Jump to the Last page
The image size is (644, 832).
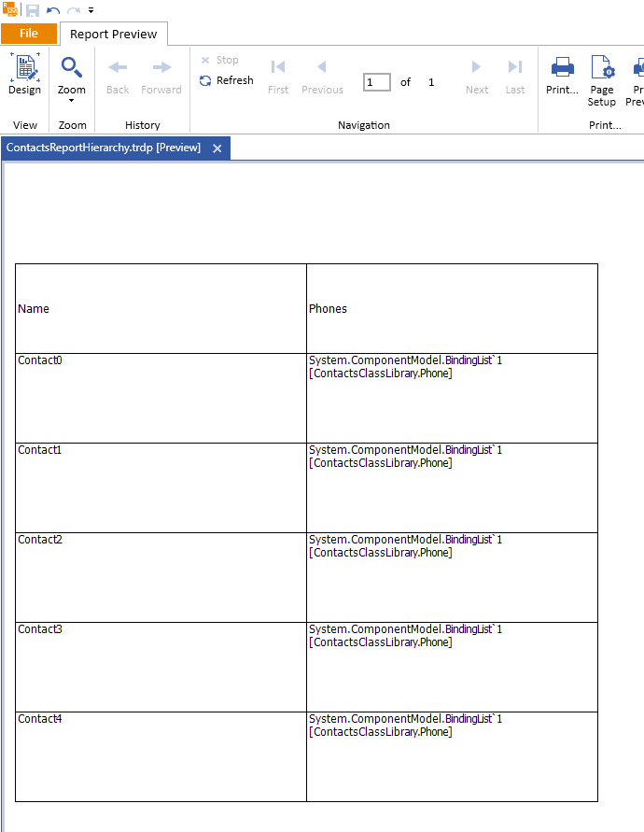pyautogui.click(x=515, y=77)
